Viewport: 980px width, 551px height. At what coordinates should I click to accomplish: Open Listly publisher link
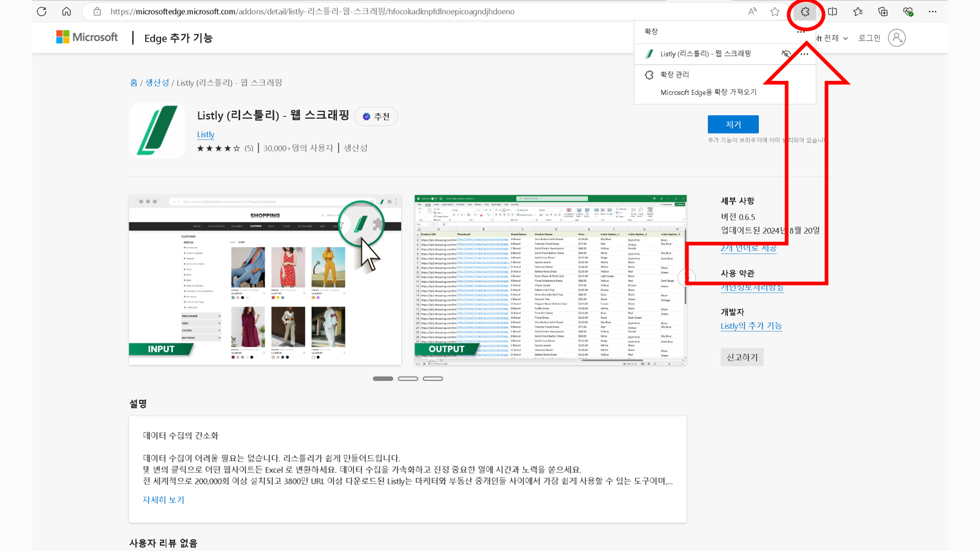pos(206,135)
